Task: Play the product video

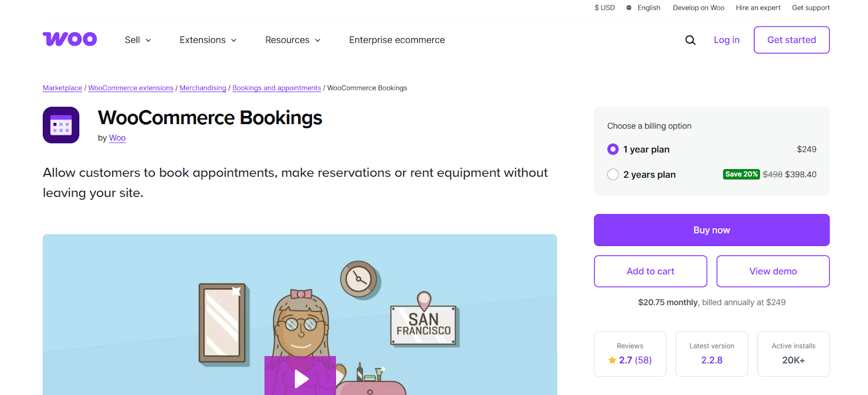Action: point(301,378)
